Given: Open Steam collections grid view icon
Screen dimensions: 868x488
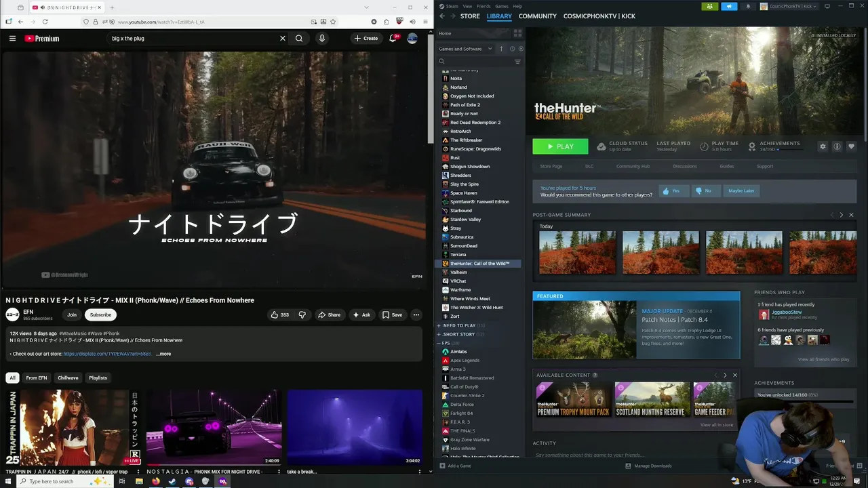Looking at the screenshot, I should pos(517,33).
